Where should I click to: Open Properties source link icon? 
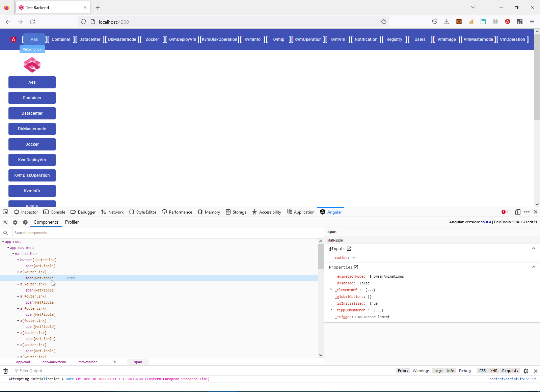tap(356, 267)
